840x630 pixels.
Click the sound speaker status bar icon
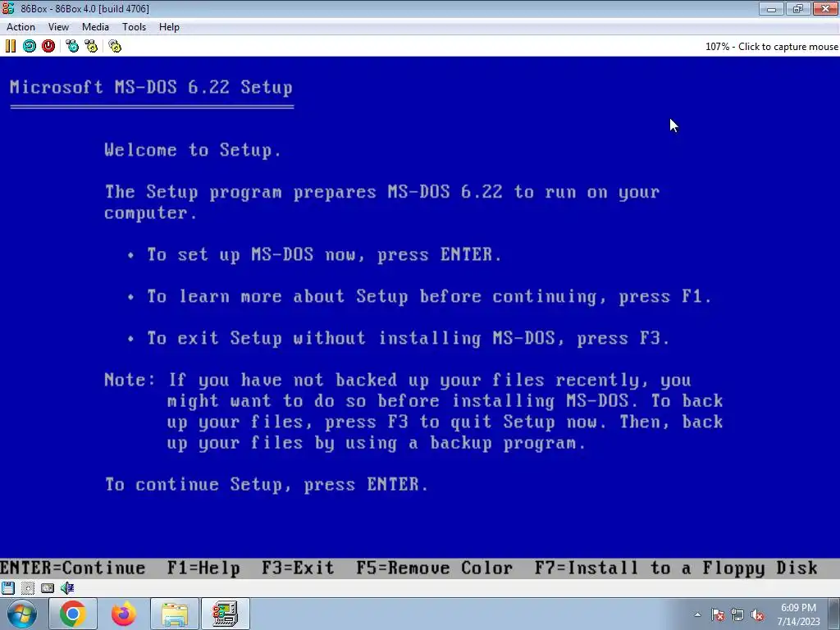[67, 588]
